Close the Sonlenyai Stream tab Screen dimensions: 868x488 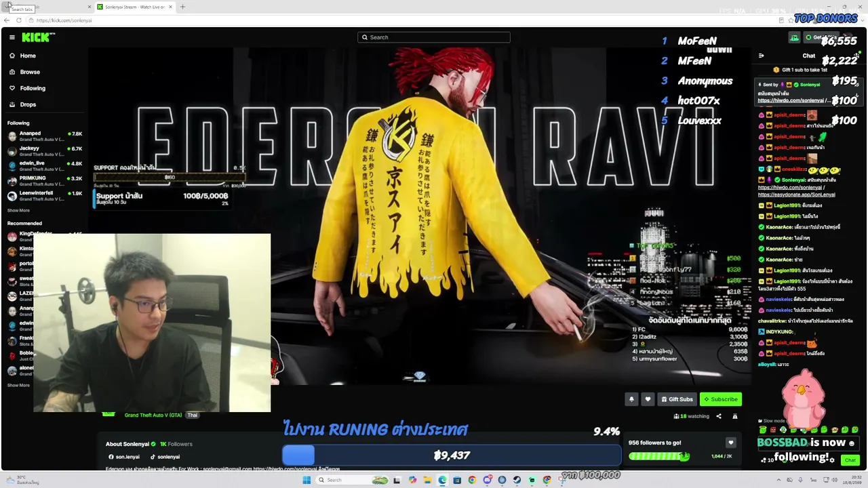(x=170, y=7)
